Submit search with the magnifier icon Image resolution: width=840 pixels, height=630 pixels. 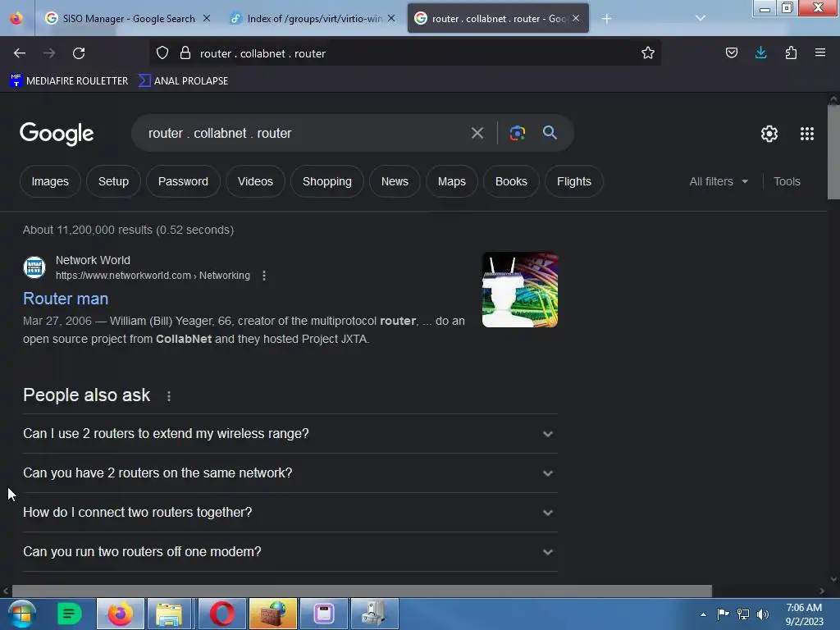[550, 133]
